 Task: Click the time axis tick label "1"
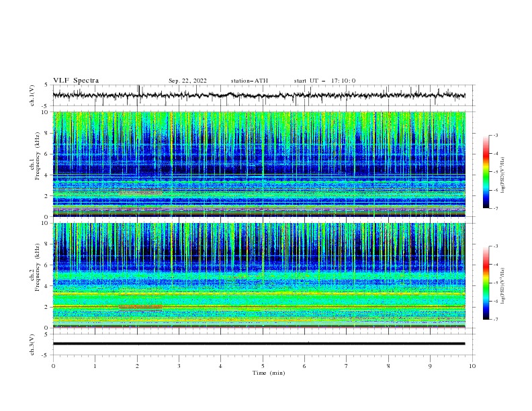coord(95,366)
